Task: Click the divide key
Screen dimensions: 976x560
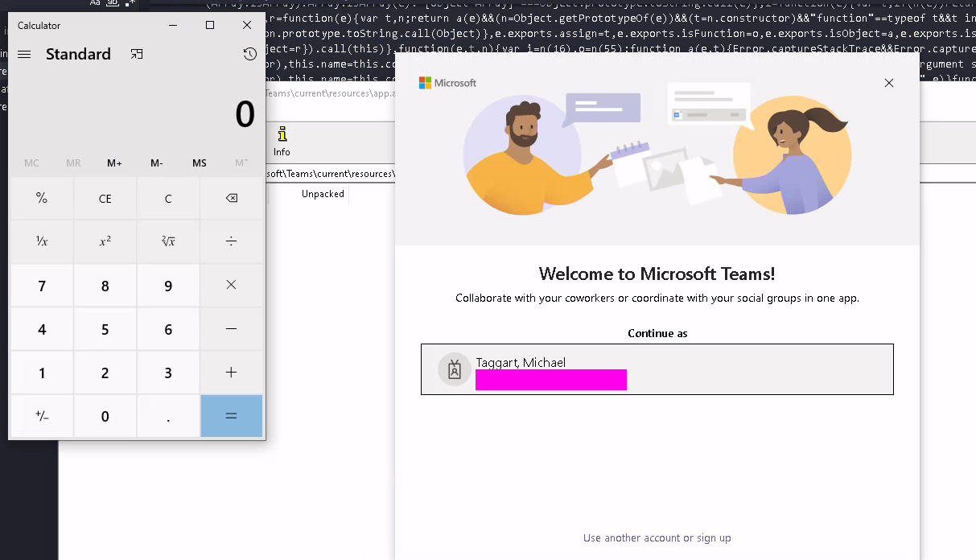Action: pos(232,241)
